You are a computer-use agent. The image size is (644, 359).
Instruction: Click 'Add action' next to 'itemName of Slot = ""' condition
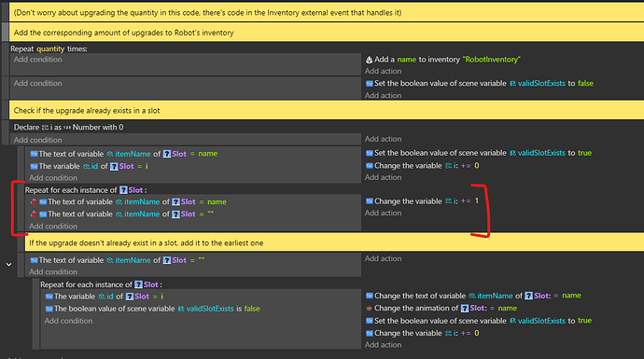click(x=383, y=258)
